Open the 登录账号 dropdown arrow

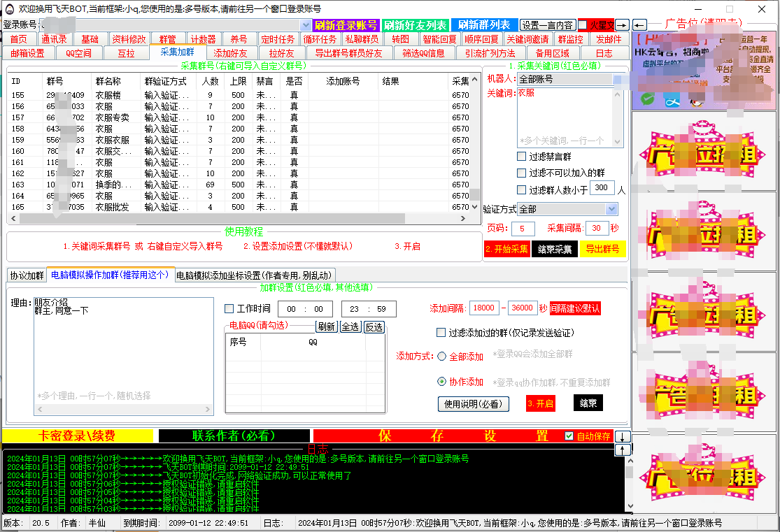(x=306, y=25)
